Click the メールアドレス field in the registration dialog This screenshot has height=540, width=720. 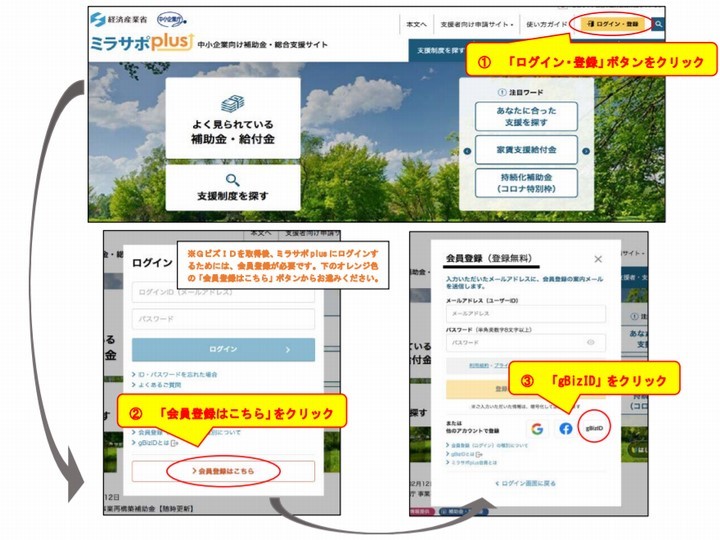(x=526, y=314)
